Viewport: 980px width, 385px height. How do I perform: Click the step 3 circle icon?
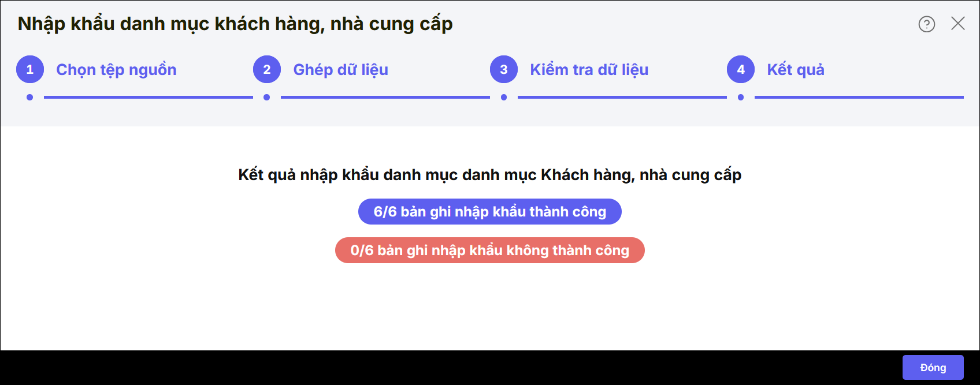click(x=504, y=70)
